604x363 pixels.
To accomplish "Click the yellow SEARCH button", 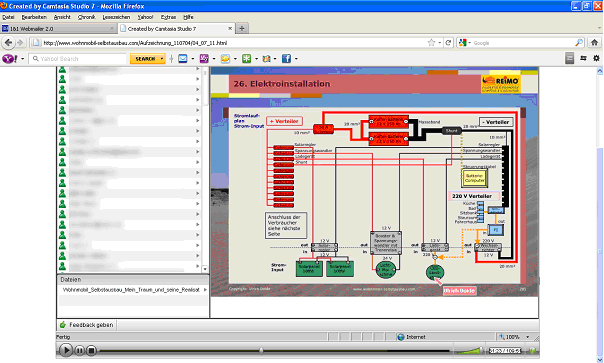I will (145, 59).
